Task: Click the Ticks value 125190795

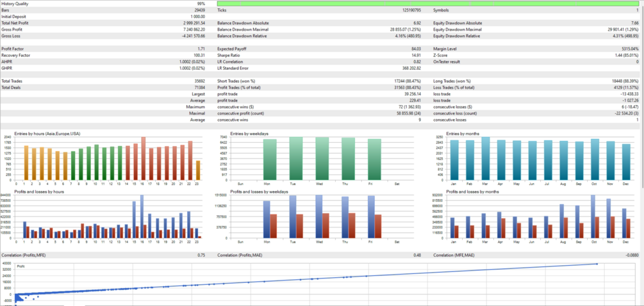Action: point(412,10)
